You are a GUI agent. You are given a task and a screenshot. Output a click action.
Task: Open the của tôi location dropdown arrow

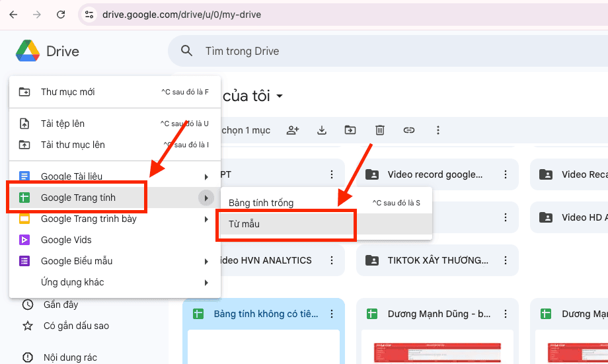(x=280, y=96)
